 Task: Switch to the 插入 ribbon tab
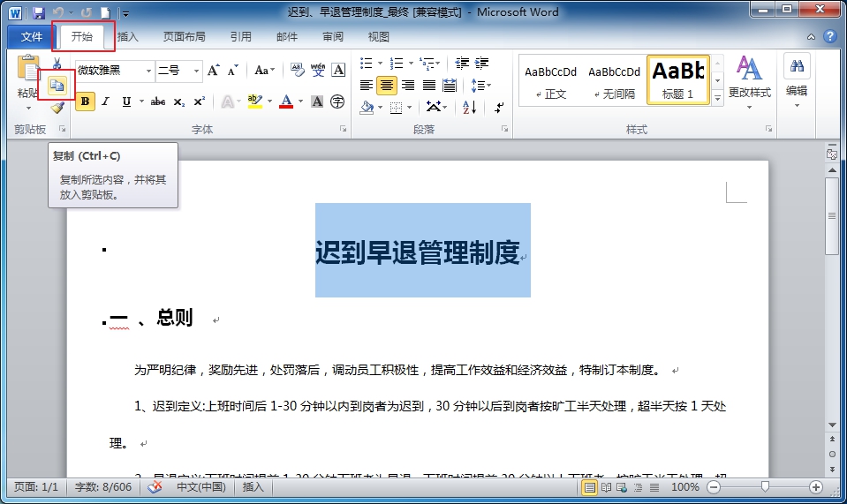pyautogui.click(x=128, y=37)
